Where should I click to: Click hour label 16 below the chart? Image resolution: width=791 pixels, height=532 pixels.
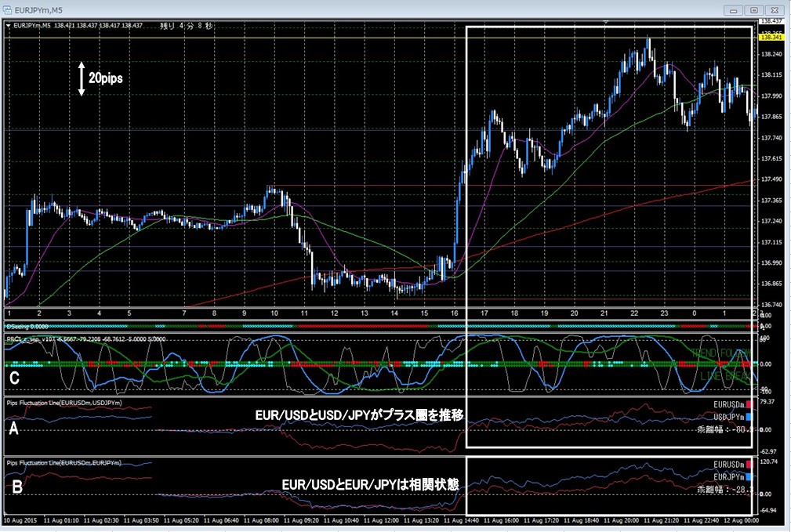pos(455,313)
